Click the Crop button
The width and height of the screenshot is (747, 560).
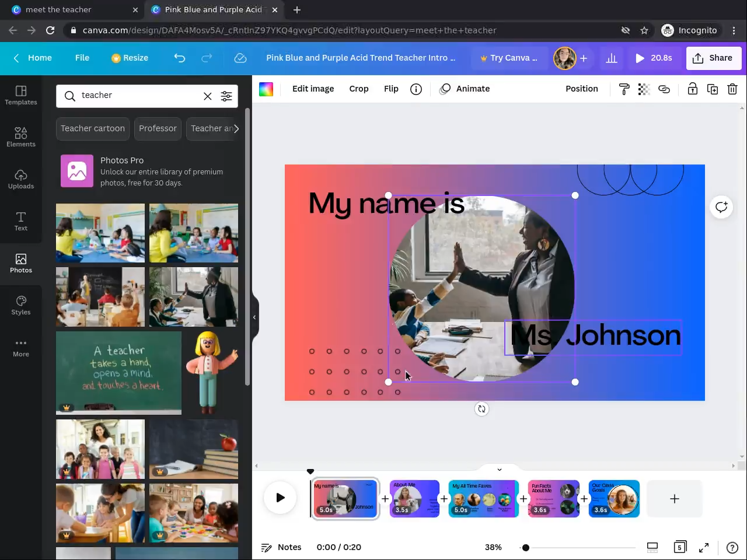click(x=359, y=89)
